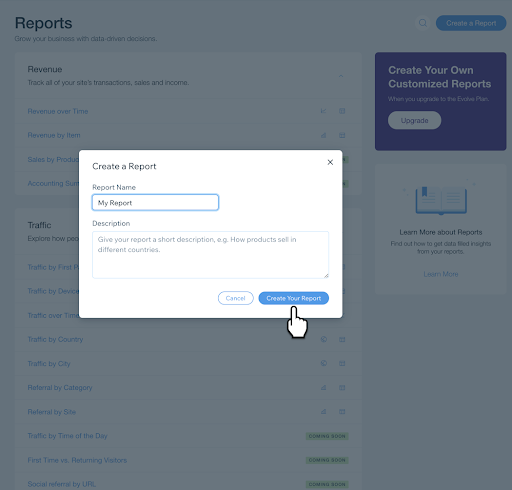Screen dimensions: 512x490
Task: Click the Description text area
Action: [x=210, y=255]
